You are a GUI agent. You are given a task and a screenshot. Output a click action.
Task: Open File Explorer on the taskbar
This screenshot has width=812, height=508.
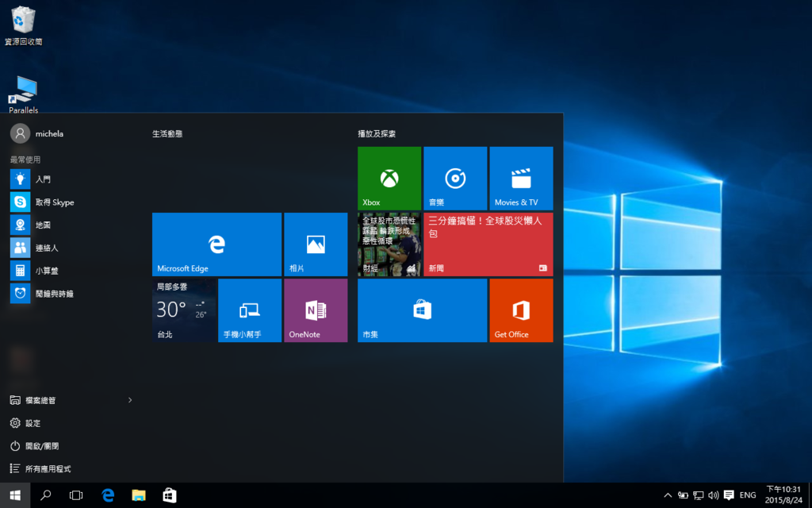pyautogui.click(x=138, y=495)
